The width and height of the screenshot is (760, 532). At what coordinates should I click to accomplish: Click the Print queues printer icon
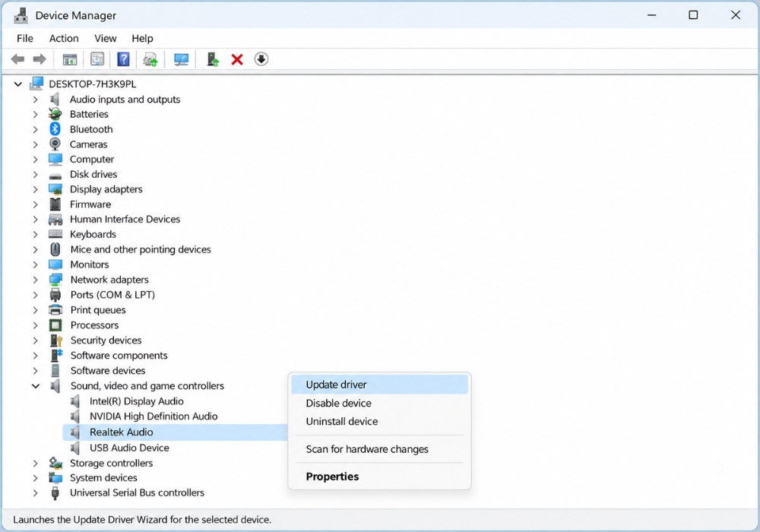(x=55, y=310)
